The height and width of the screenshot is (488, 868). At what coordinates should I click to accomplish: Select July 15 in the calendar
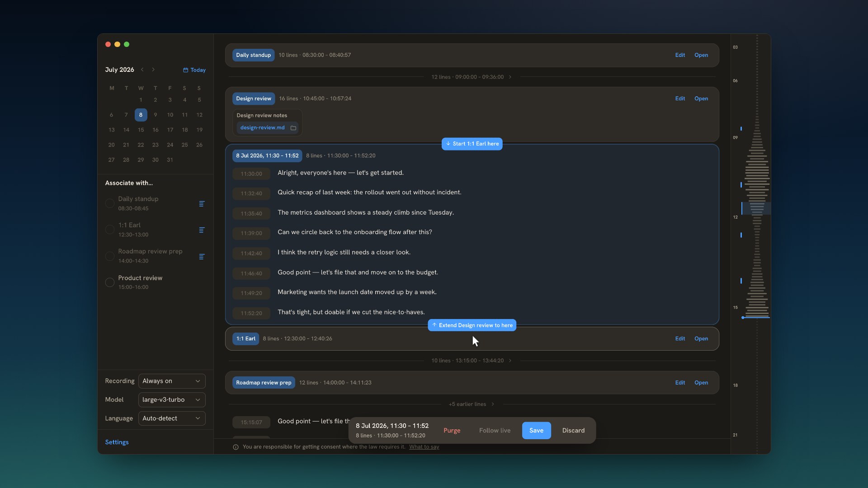[x=141, y=130]
